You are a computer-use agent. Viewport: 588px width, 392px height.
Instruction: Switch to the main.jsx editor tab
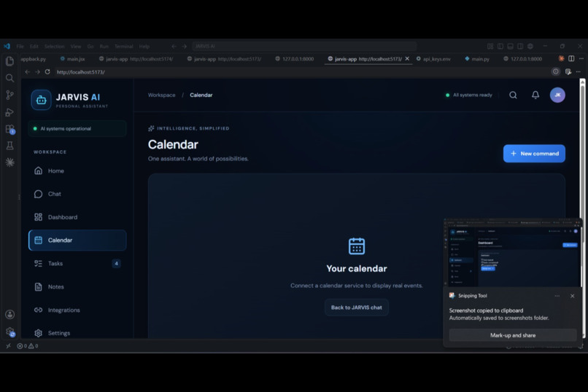(x=73, y=59)
